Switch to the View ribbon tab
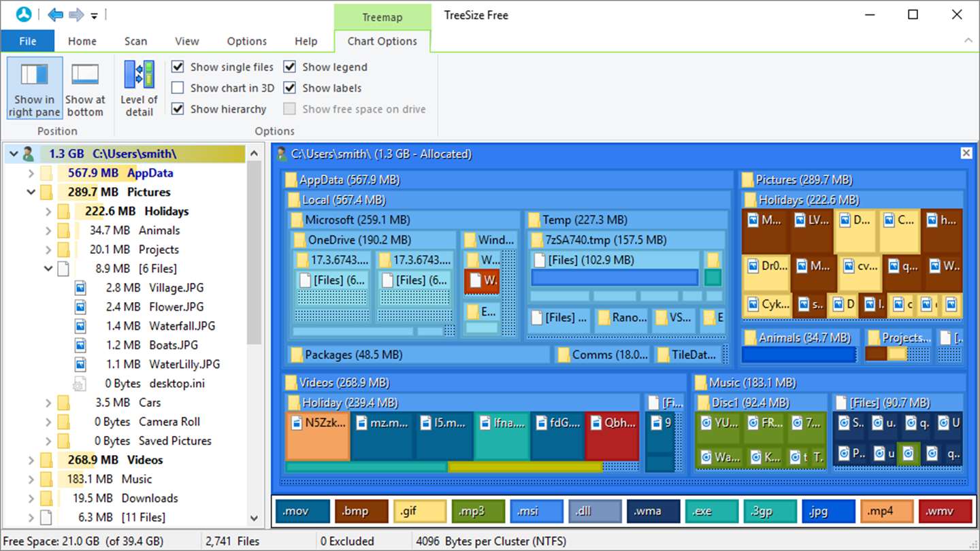Image resolution: width=980 pixels, height=551 pixels. (x=186, y=41)
